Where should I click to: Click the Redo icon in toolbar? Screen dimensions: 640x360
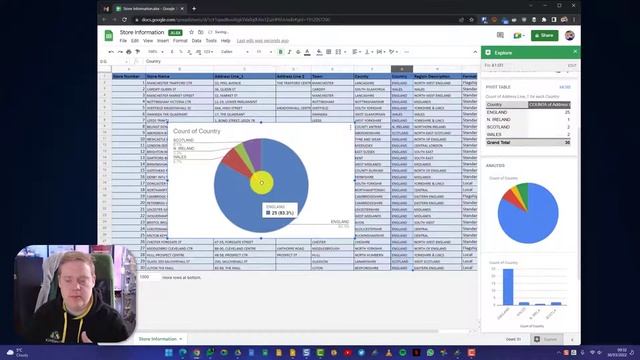click(x=120, y=52)
